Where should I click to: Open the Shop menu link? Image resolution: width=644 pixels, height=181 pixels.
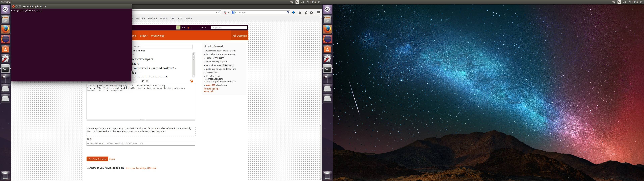(180, 18)
